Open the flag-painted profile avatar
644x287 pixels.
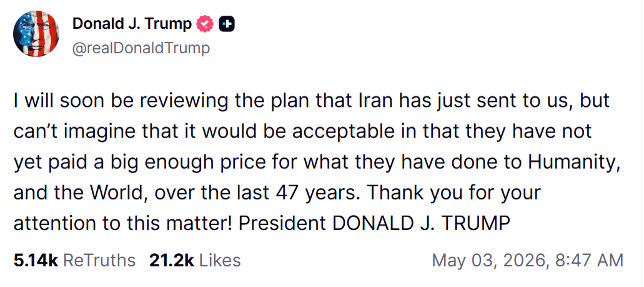(x=36, y=34)
